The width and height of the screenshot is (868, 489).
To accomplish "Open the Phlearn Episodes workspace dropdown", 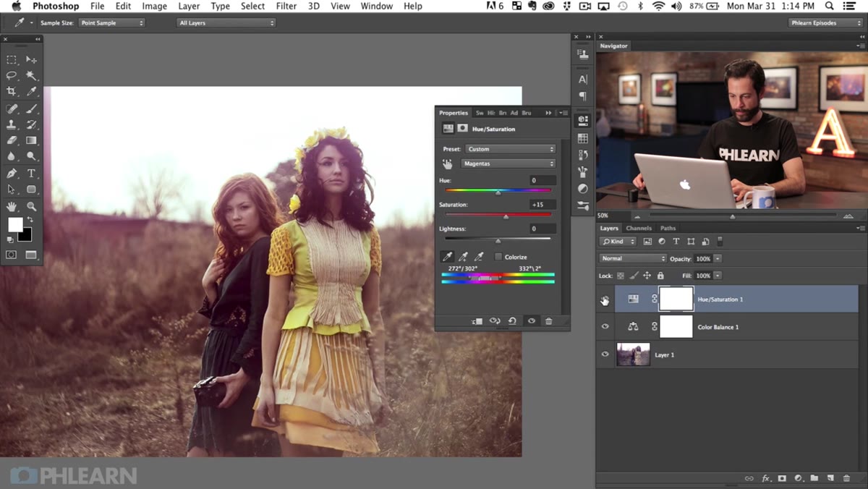I will pos(825,23).
